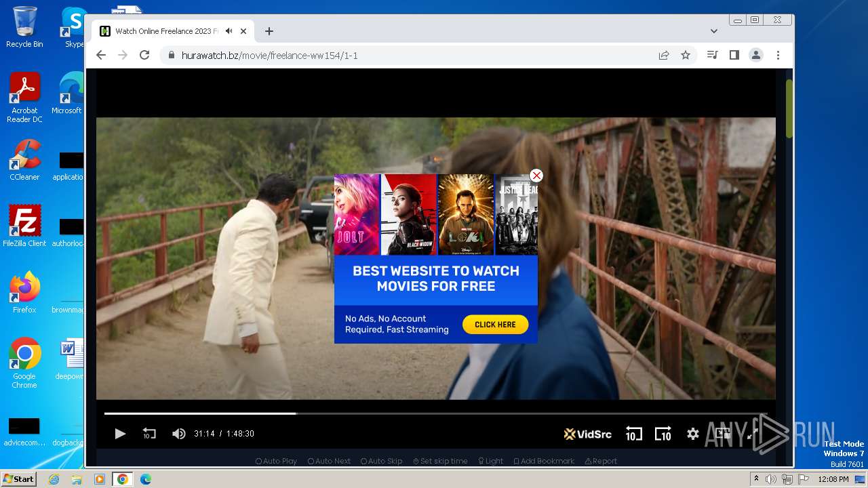Click the 'Best website to watch movies' banner text

[x=436, y=279]
